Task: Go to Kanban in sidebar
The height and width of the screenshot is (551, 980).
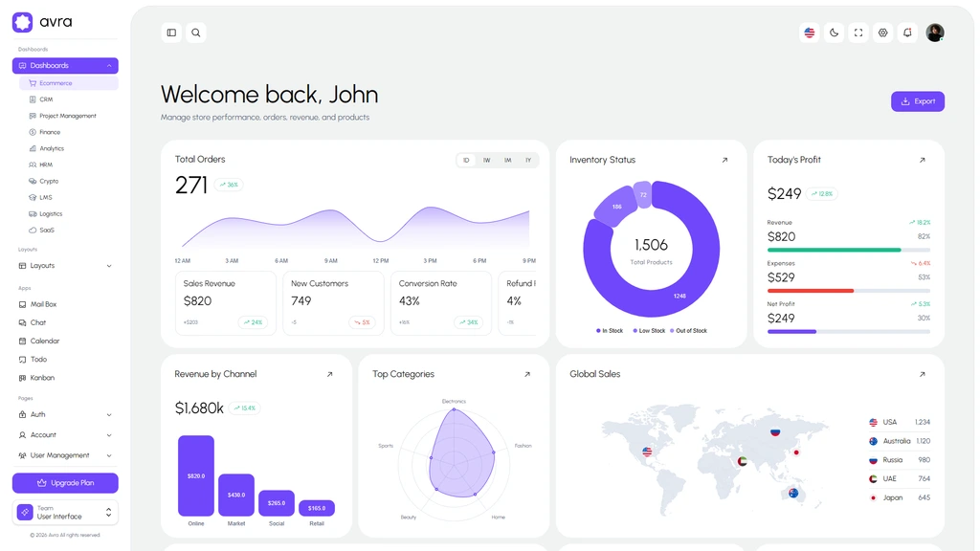Action: coord(65,378)
